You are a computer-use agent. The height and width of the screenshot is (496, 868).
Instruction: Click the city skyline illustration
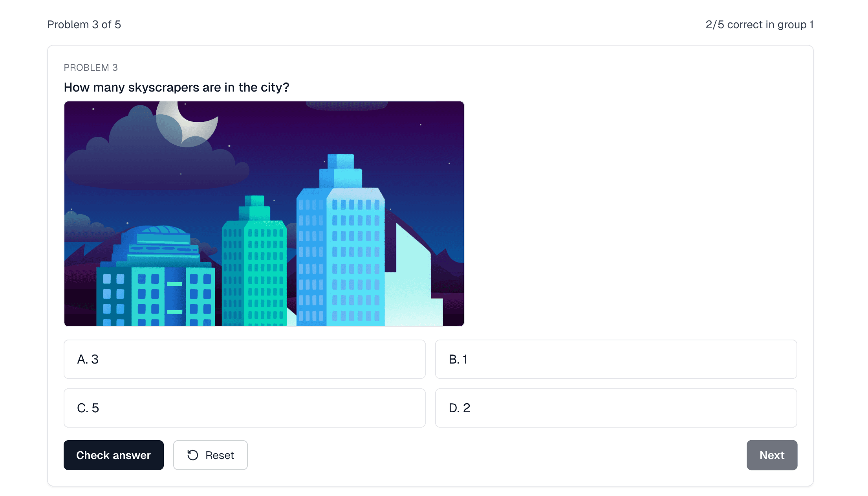(264, 214)
